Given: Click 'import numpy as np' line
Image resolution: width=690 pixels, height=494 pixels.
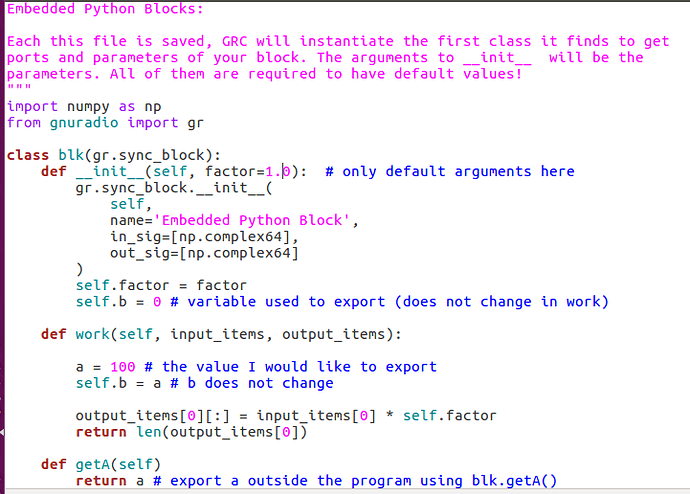Looking at the screenshot, I should 84,107.
